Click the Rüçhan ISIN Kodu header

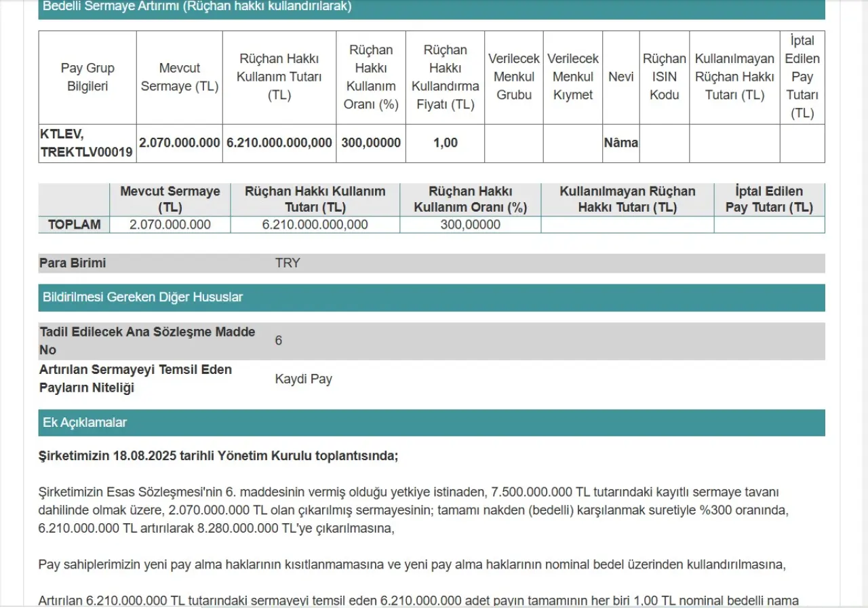(x=664, y=77)
